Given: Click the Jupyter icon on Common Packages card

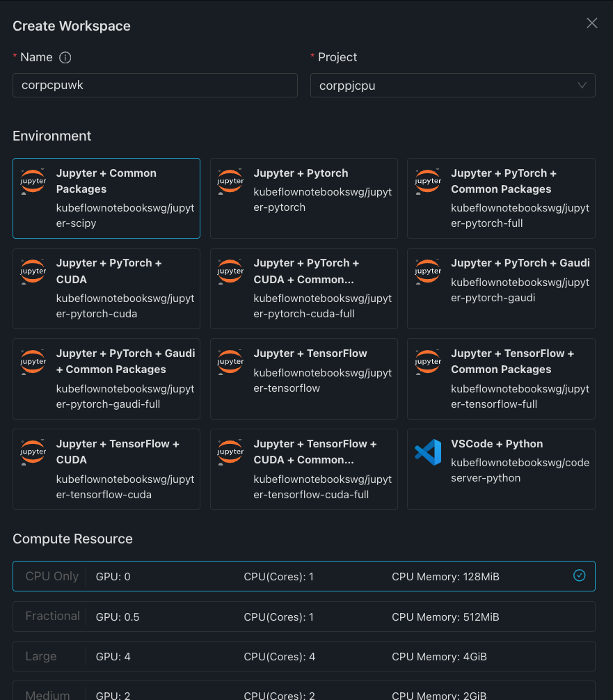Looking at the screenshot, I should tap(33, 182).
